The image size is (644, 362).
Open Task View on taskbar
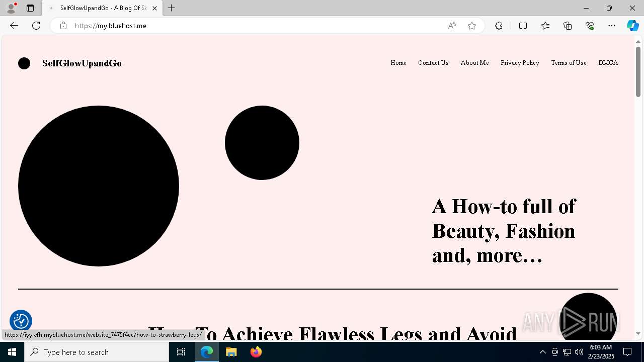pos(181,352)
